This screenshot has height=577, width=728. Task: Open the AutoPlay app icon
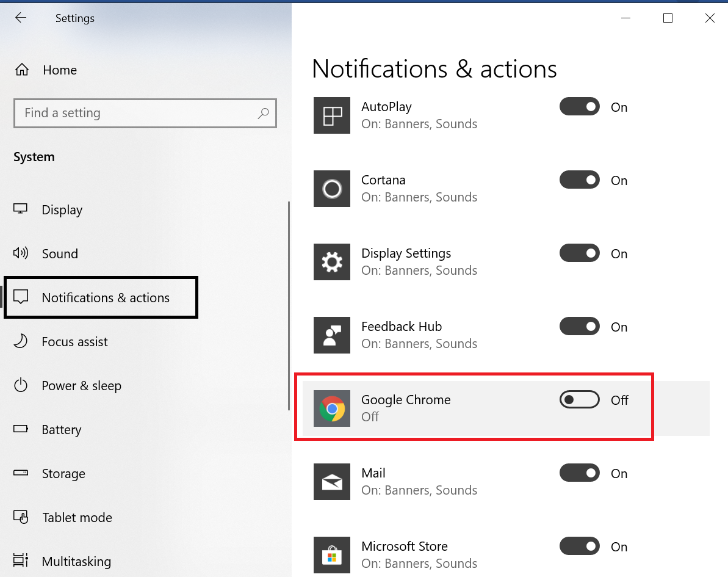332,115
